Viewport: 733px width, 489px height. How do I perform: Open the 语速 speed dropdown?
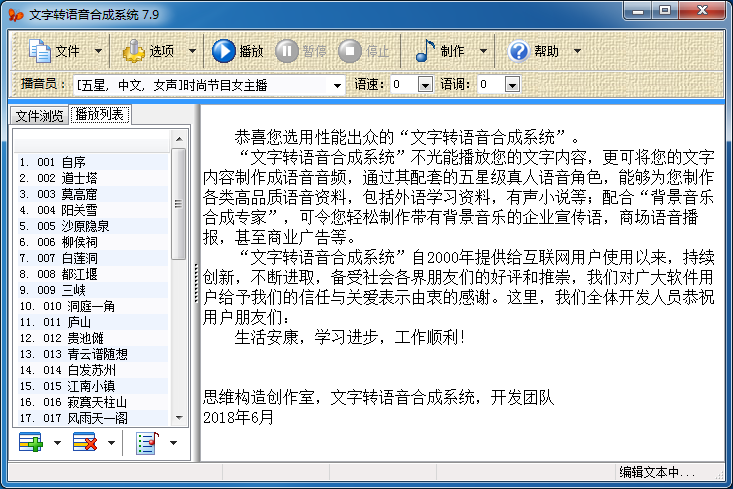(x=424, y=85)
